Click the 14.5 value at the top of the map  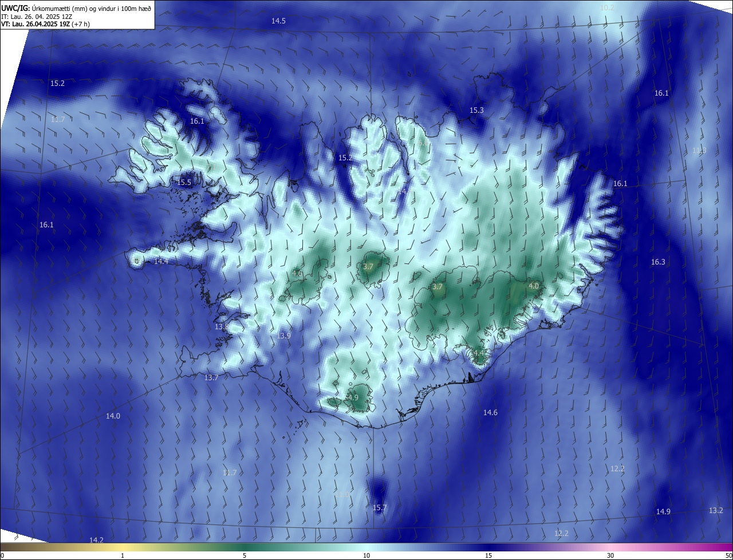(278, 21)
